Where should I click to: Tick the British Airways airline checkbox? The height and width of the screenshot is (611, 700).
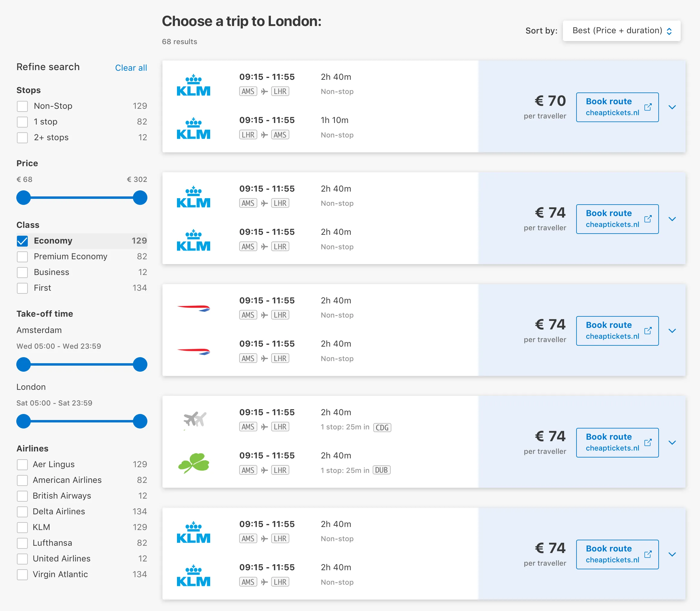tap(22, 496)
